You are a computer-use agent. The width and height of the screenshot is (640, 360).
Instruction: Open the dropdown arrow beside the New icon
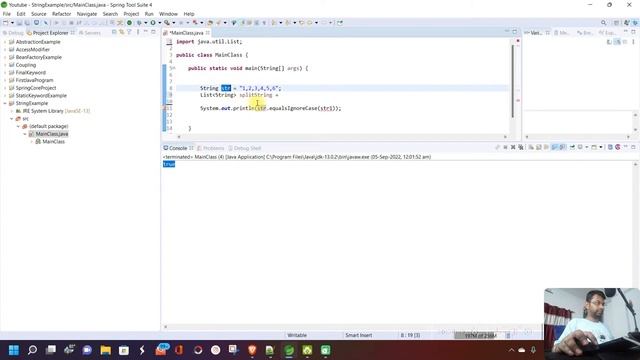point(12,23)
